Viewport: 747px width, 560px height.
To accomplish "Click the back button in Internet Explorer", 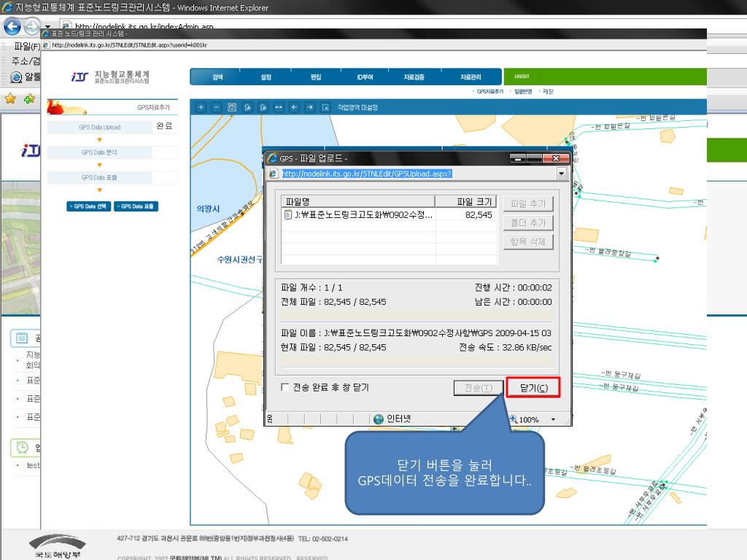I will (x=12, y=26).
